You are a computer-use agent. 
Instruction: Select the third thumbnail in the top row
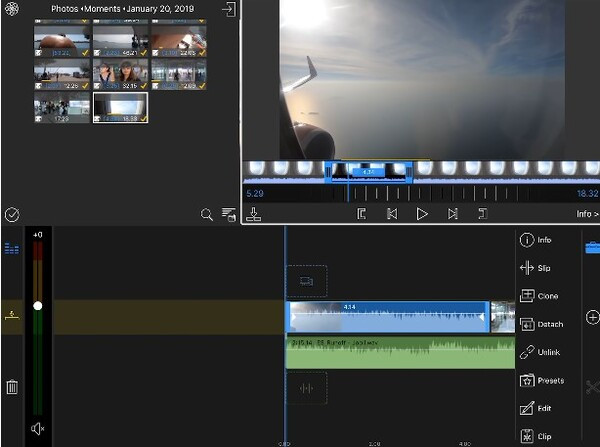pos(179,41)
